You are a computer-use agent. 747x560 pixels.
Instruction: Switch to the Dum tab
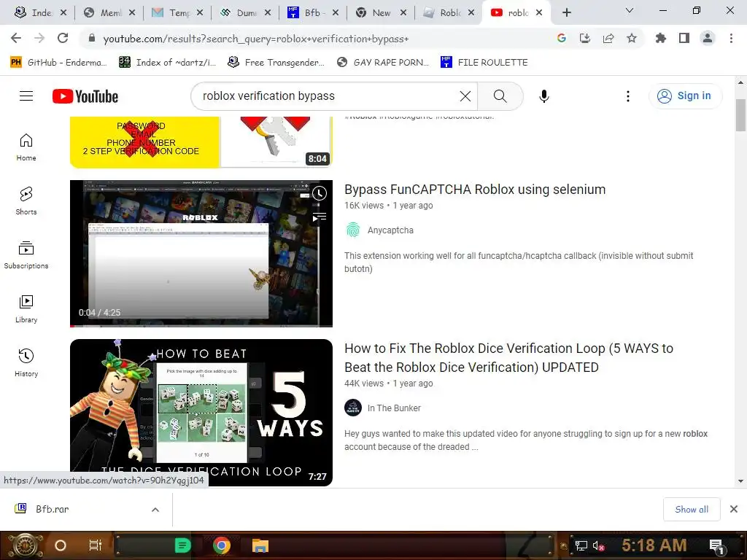[x=245, y=13]
